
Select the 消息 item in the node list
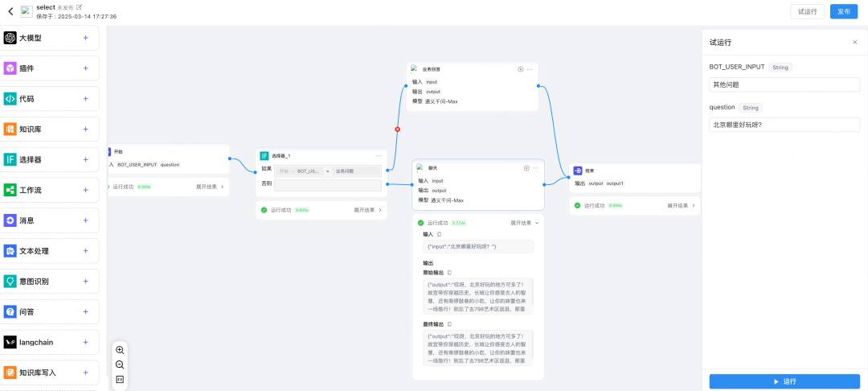coord(50,220)
